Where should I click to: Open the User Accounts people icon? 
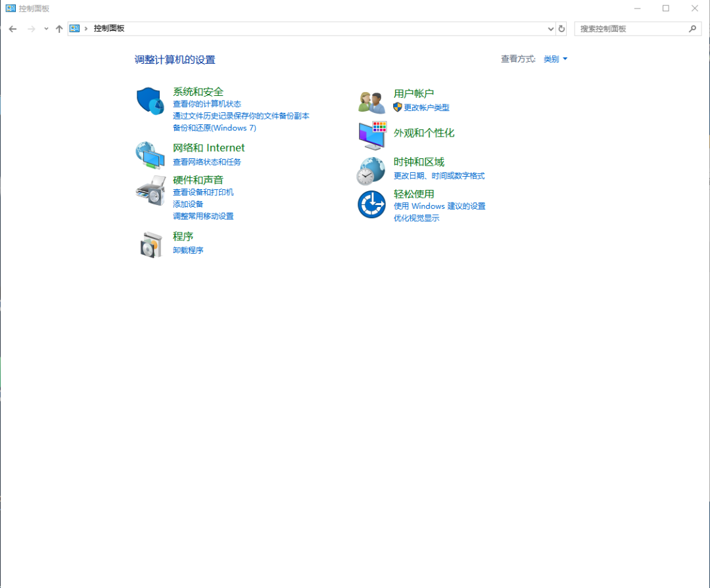(x=371, y=102)
